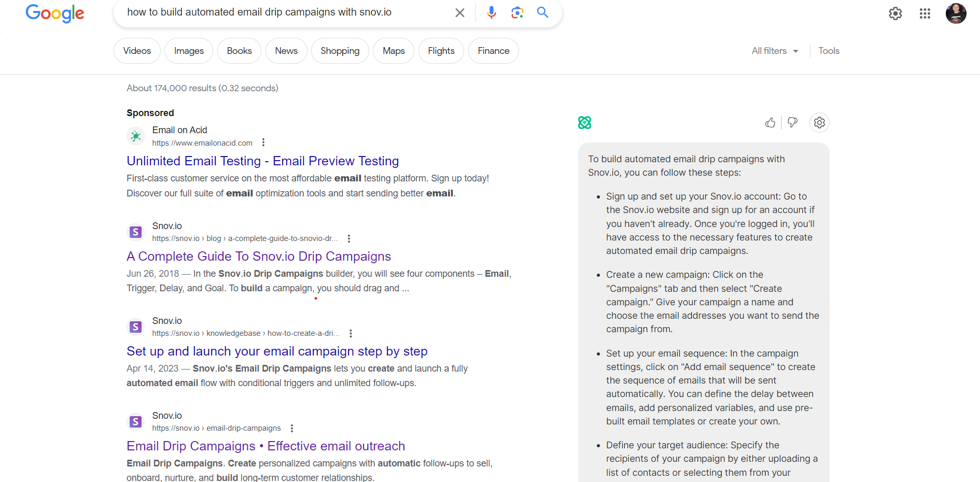Click 'Set up your email sequence' bullet text

[711, 387]
